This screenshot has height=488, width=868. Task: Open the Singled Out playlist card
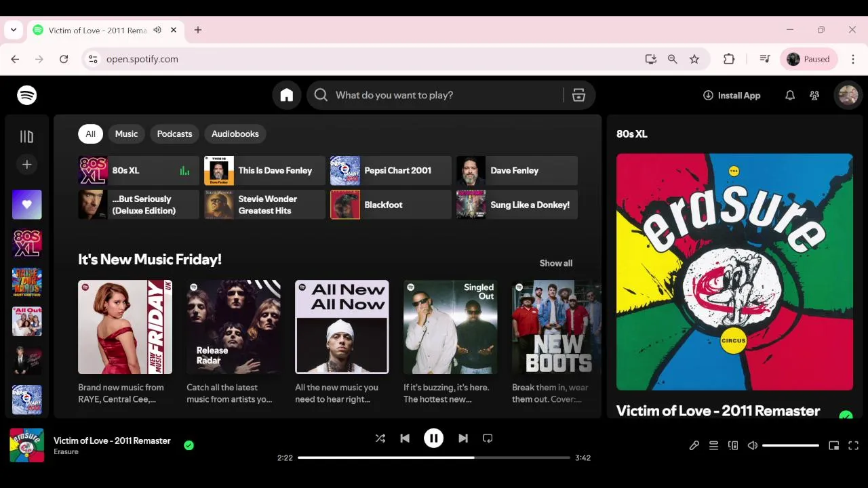coord(451,342)
